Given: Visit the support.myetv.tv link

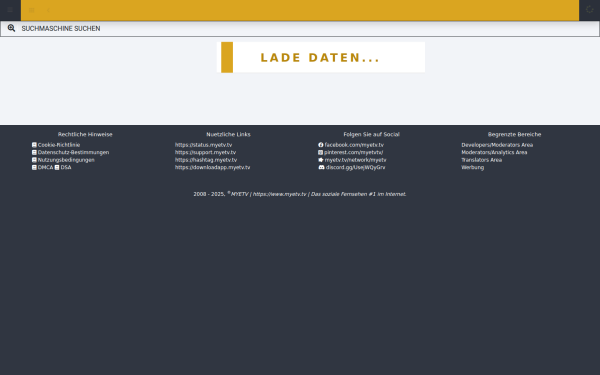Looking at the screenshot, I should (x=205, y=152).
